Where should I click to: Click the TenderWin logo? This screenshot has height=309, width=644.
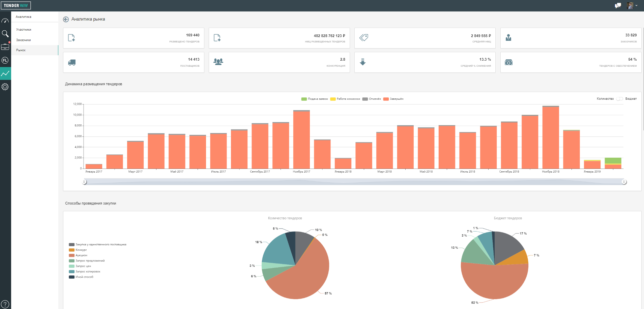pyautogui.click(x=16, y=5)
